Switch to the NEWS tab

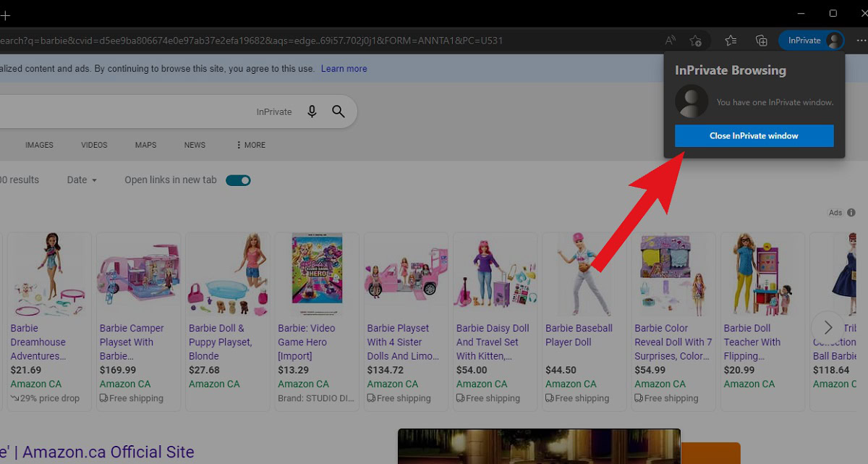195,145
